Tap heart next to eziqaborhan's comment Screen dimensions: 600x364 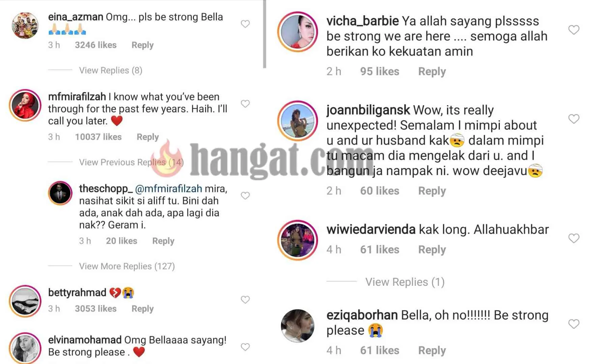coord(574,324)
